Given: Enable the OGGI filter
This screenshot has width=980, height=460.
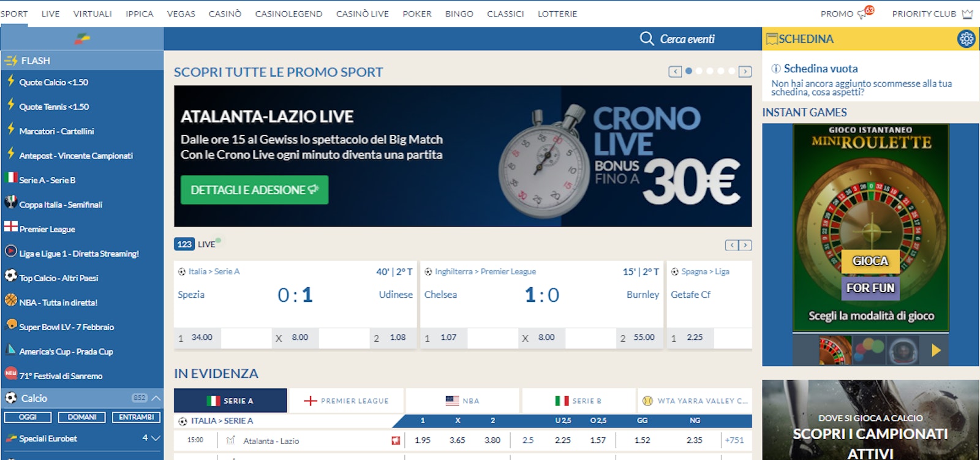Looking at the screenshot, I should click(28, 417).
